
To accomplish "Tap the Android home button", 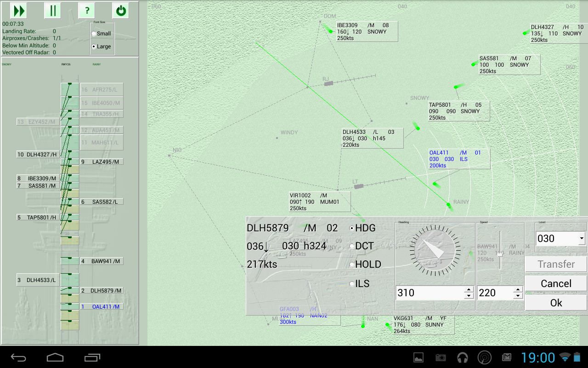I will tap(55, 357).
